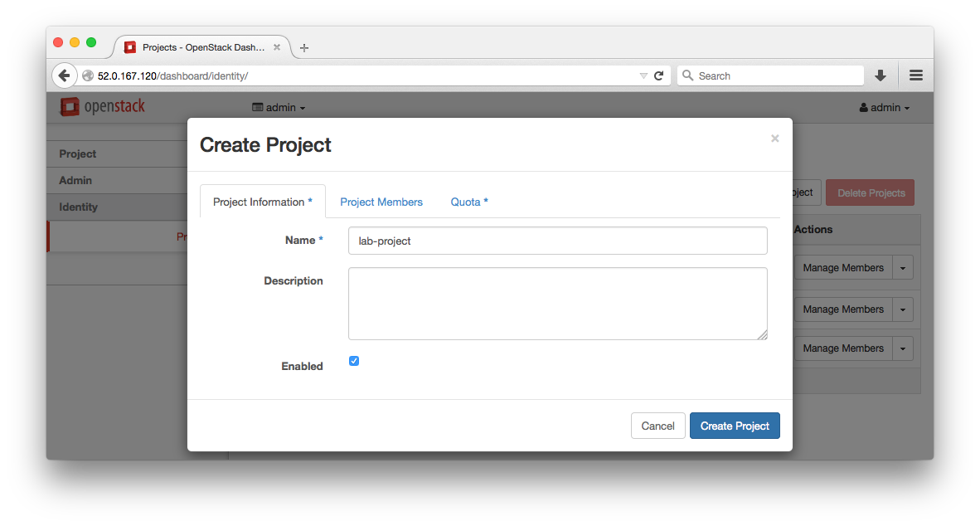
Task: Click inside the Name input field
Action: click(x=557, y=241)
